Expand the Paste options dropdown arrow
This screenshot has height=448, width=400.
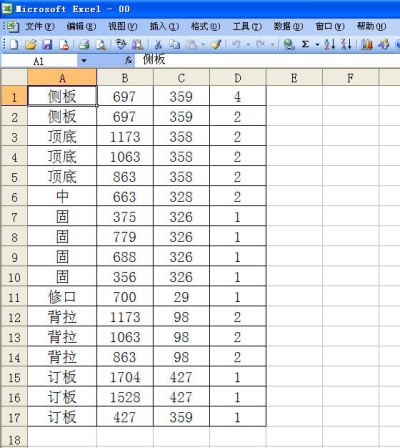(203, 44)
